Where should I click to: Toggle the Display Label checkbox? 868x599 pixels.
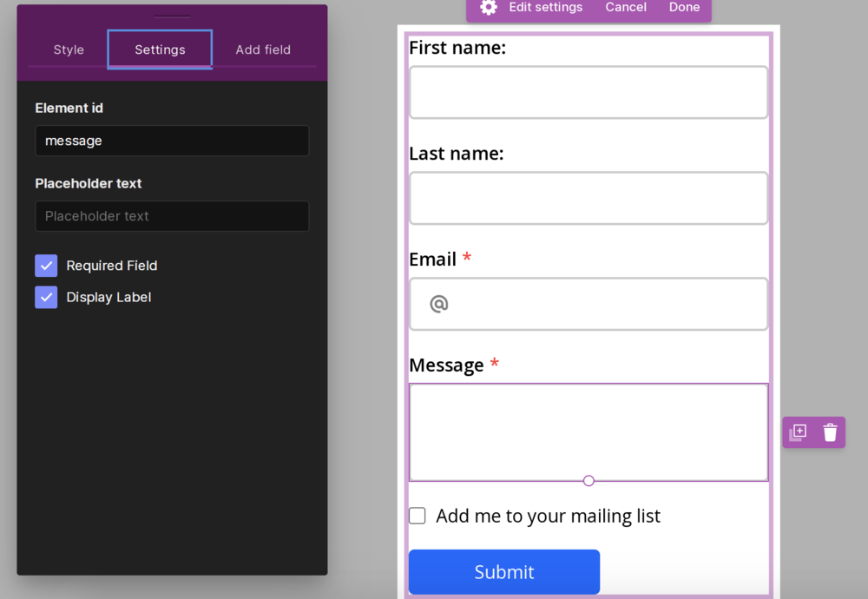coord(46,297)
